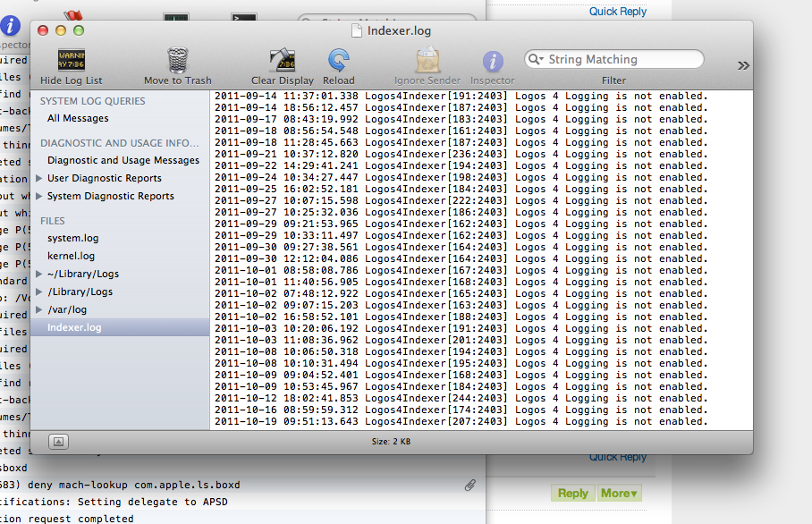Select All Messages in the sidebar

pos(78,118)
